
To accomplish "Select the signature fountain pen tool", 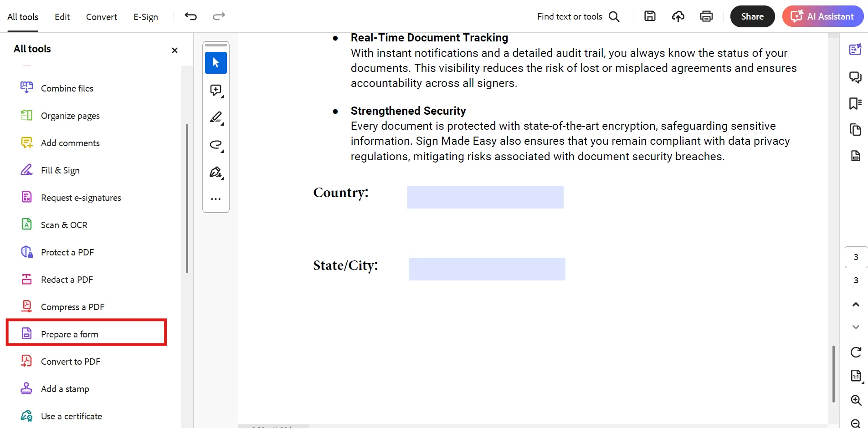I will [216, 172].
